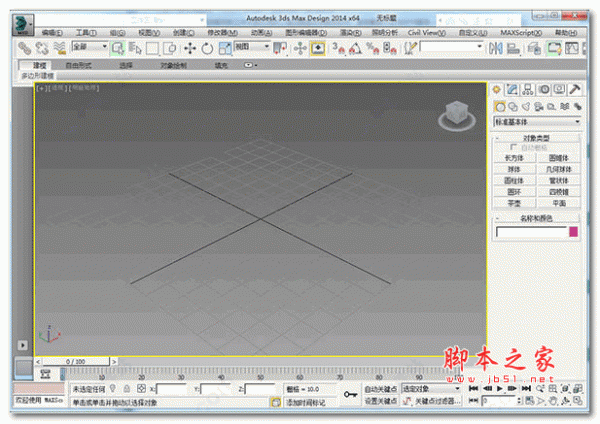600x424 pixels.
Task: Toggle the 自动关键点 auto key mode
Action: coord(380,388)
